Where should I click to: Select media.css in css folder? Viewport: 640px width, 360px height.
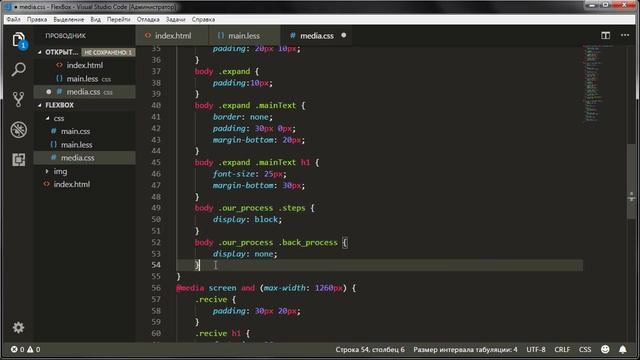pyautogui.click(x=84, y=158)
